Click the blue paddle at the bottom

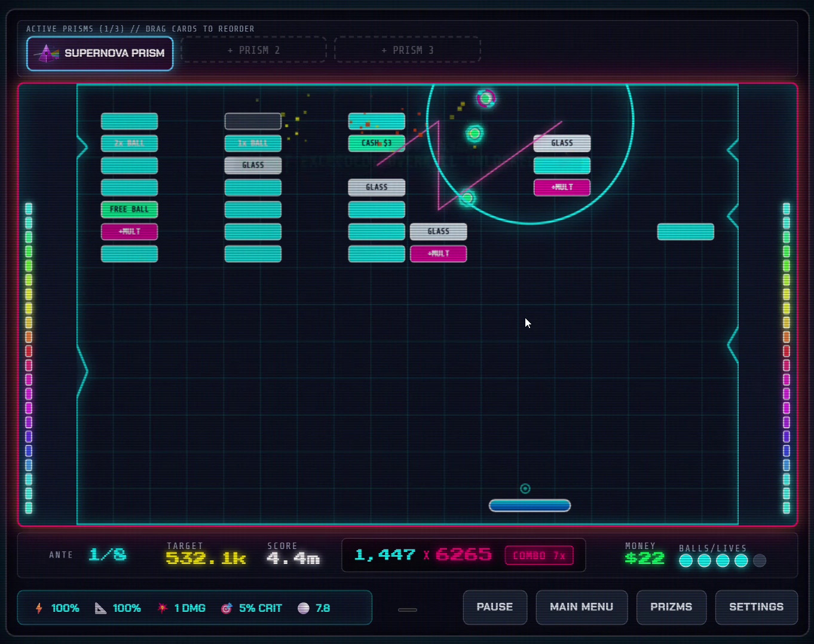(530, 505)
